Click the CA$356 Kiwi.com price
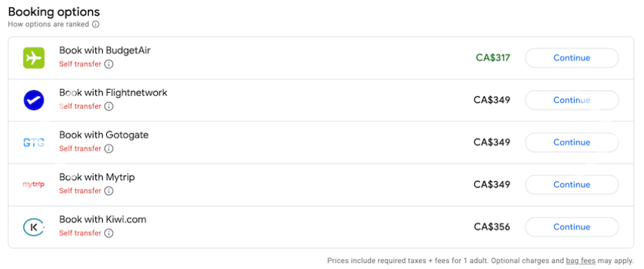The height and width of the screenshot is (269, 644). [x=492, y=227]
